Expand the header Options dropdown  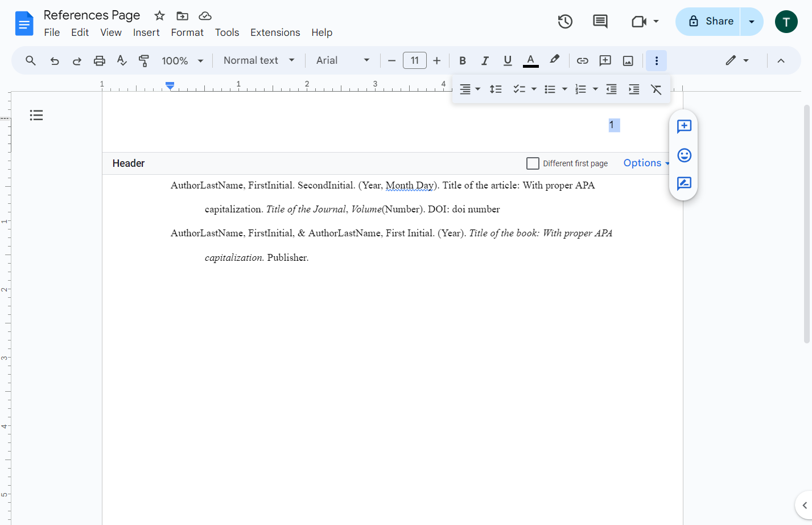point(646,163)
